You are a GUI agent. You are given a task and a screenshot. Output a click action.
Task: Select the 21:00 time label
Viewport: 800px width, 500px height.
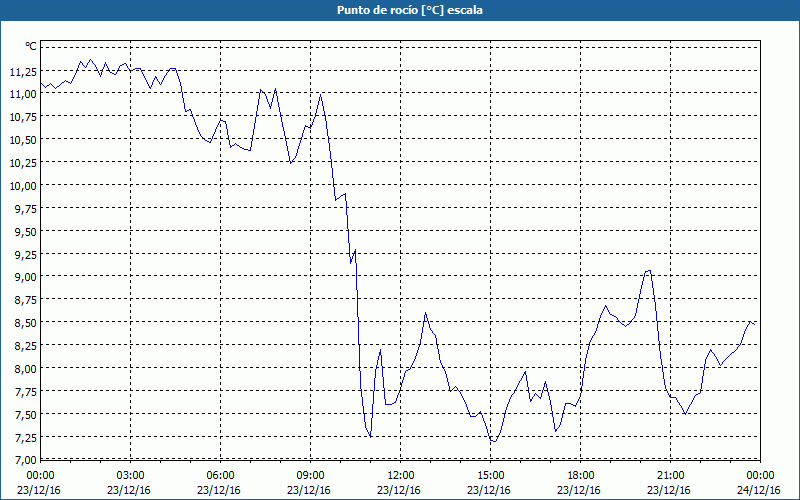(670, 476)
